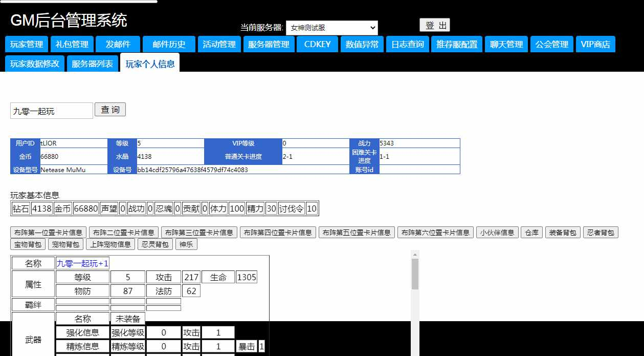
Task: Open the 邮件历史 tab
Action: click(x=169, y=45)
